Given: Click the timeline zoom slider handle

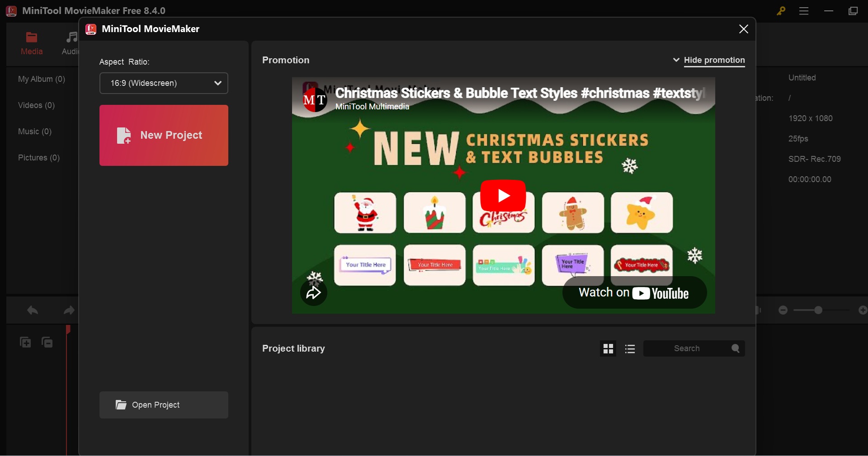Looking at the screenshot, I should click(818, 310).
